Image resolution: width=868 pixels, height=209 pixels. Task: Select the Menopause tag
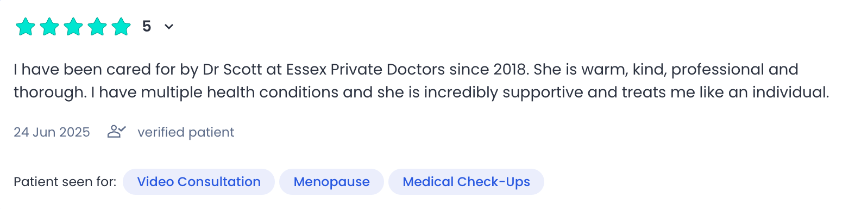(x=331, y=182)
